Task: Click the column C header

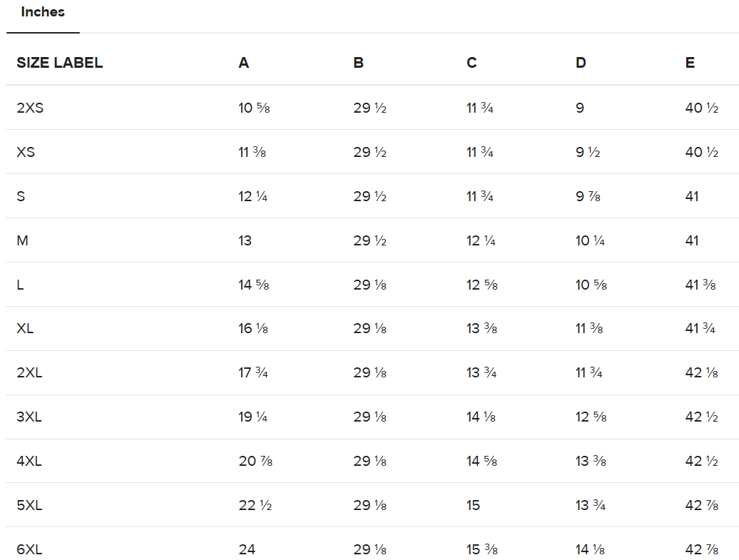Action: [472, 63]
